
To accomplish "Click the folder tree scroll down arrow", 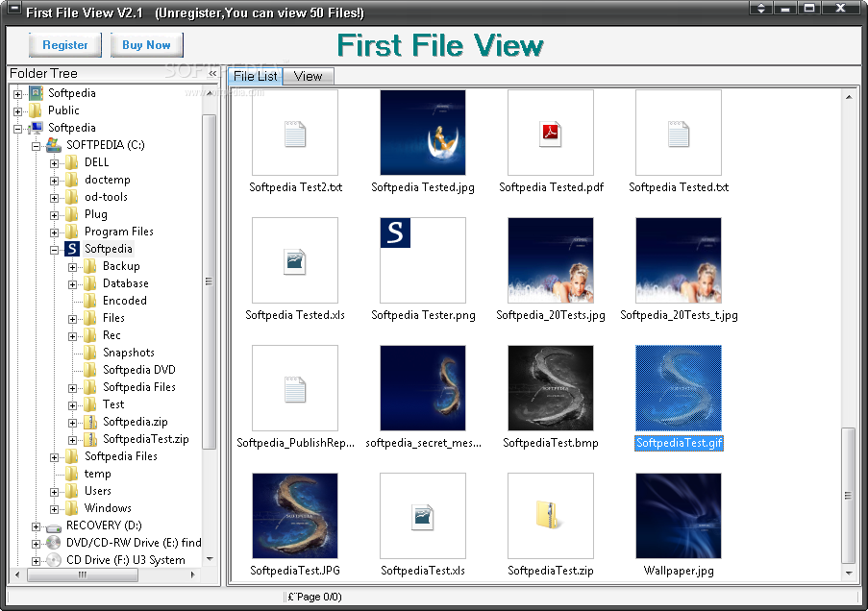I will [x=210, y=559].
